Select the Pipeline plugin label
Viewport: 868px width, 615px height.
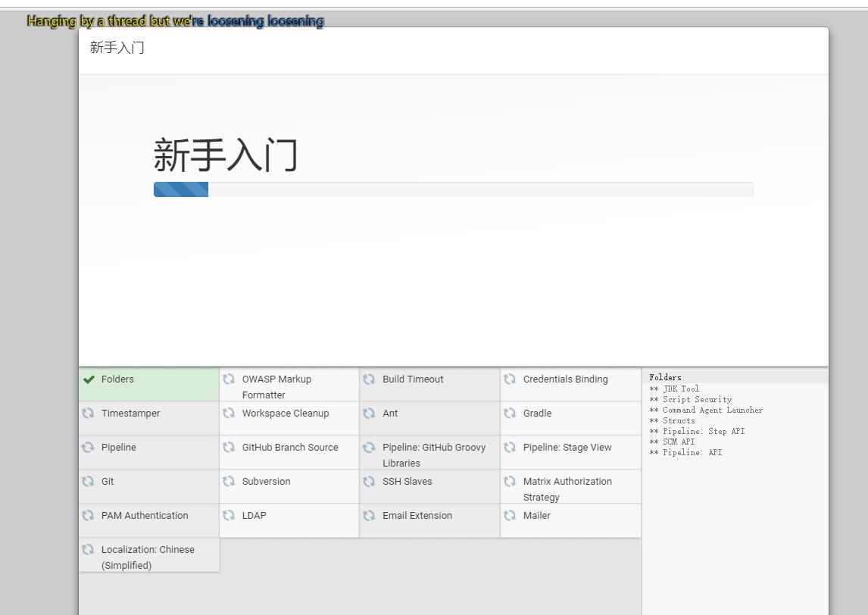coord(118,448)
